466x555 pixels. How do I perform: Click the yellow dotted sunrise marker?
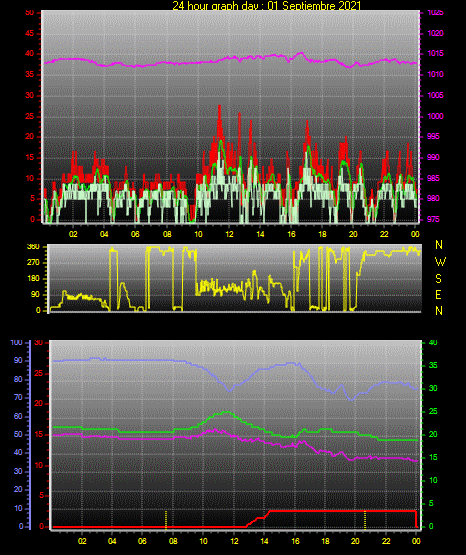166,520
